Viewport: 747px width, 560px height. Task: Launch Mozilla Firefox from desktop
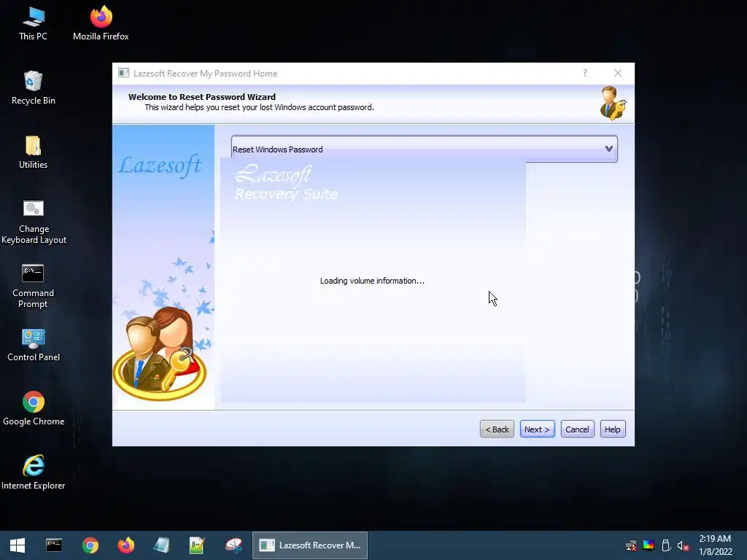[x=101, y=23]
